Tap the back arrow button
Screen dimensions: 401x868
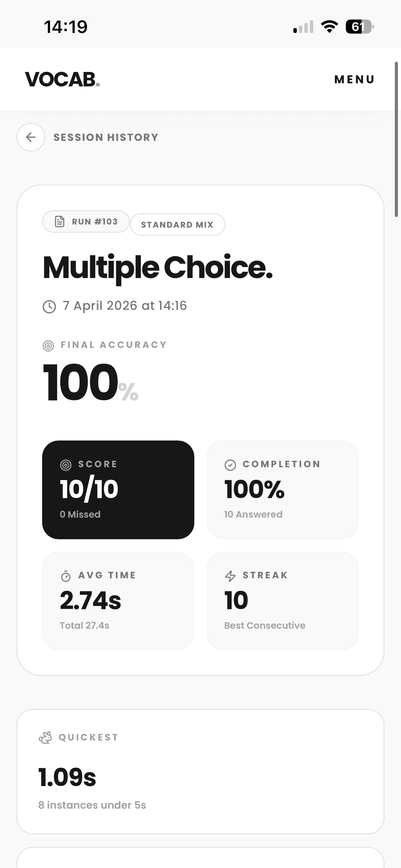pyautogui.click(x=31, y=137)
